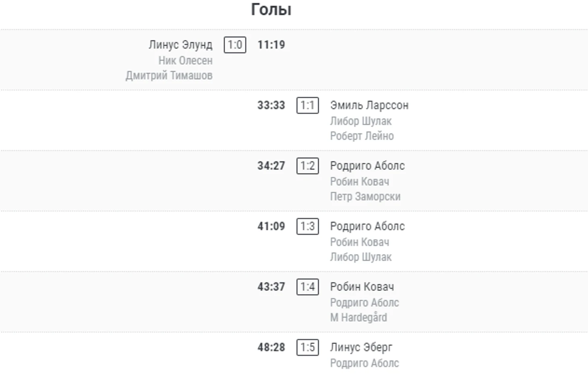Open scorer Линус Эберг's profile
The width and height of the screenshot is (588, 377).
pos(361,347)
